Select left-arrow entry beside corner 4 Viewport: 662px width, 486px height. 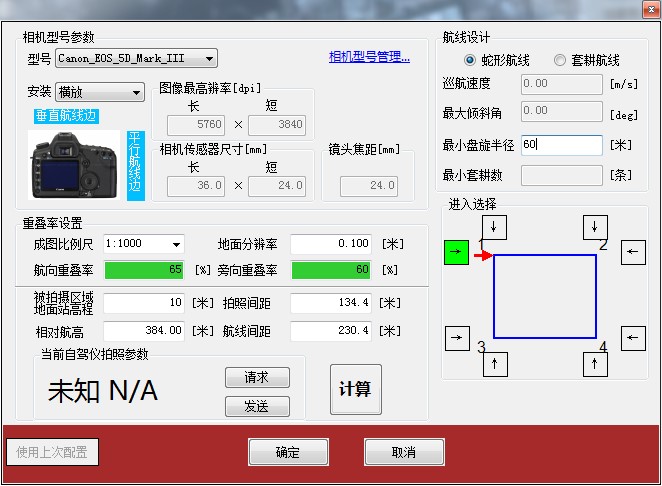point(633,338)
